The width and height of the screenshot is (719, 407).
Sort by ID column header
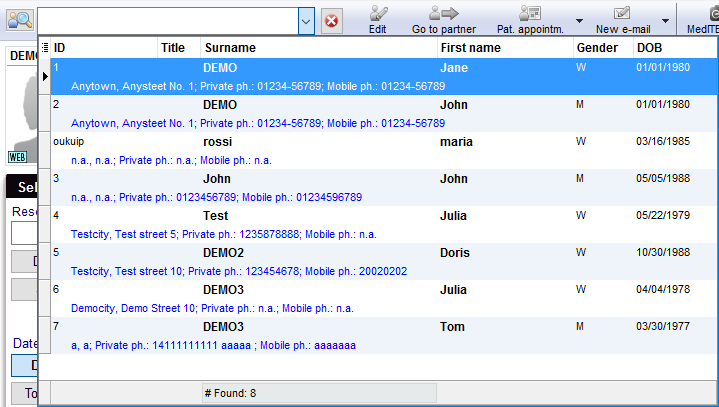104,48
